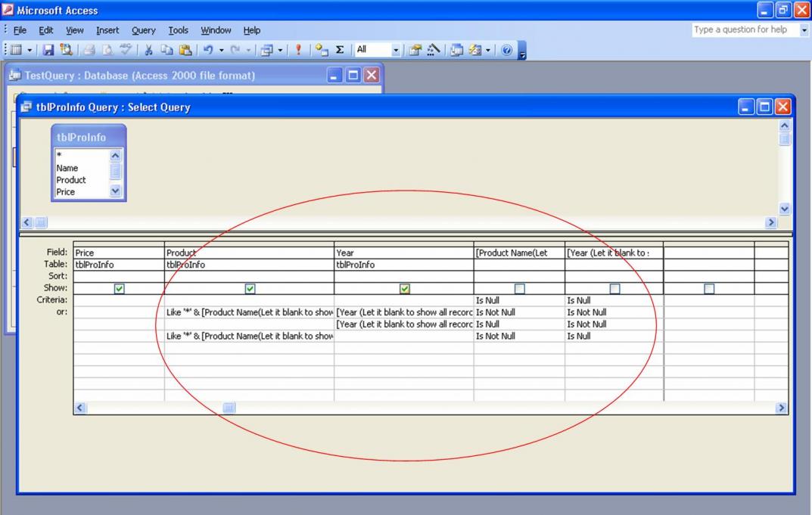Image resolution: width=812 pixels, height=515 pixels.
Task: Open the Top Values 'All' dropdown
Action: click(396, 51)
